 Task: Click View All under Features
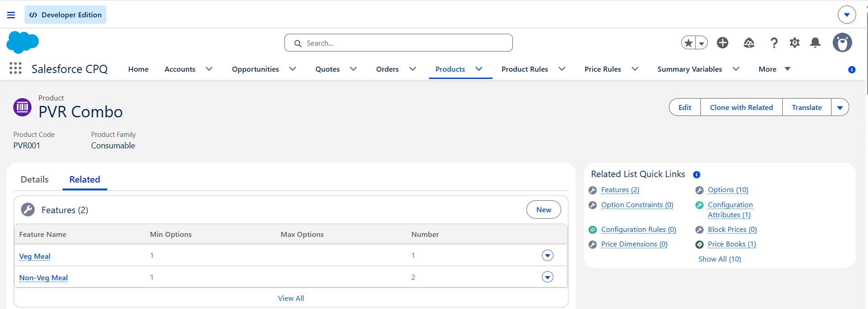(x=291, y=298)
